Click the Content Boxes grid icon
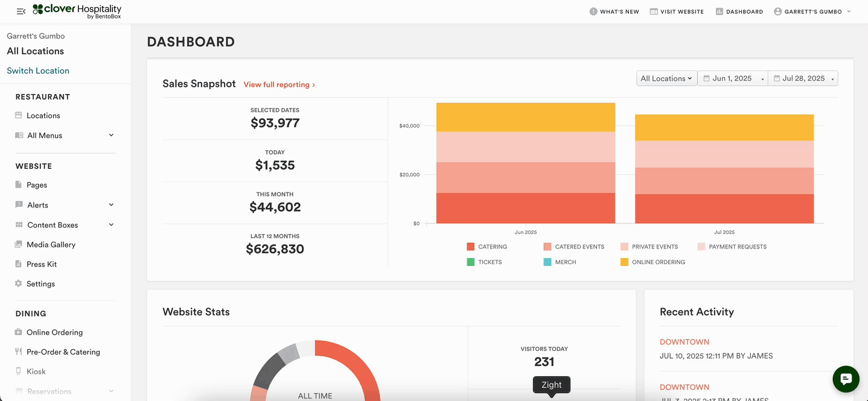 (x=19, y=225)
